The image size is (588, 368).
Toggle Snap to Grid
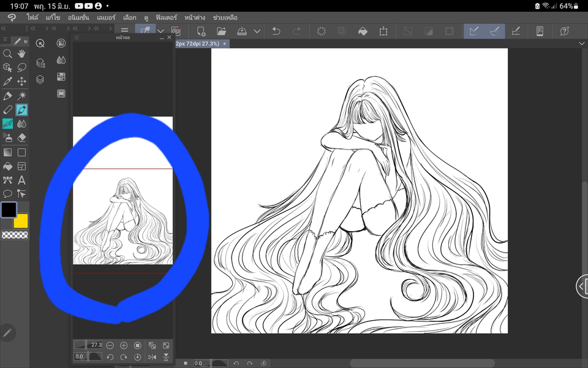coord(516,31)
